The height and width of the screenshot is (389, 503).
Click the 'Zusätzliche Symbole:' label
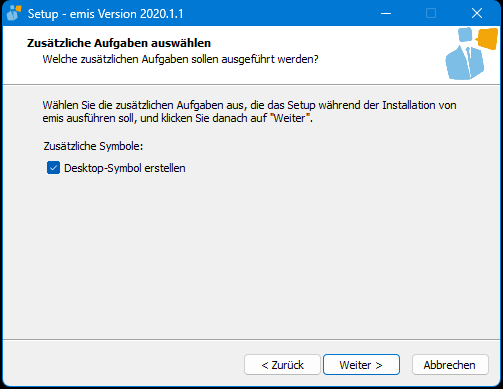93,146
